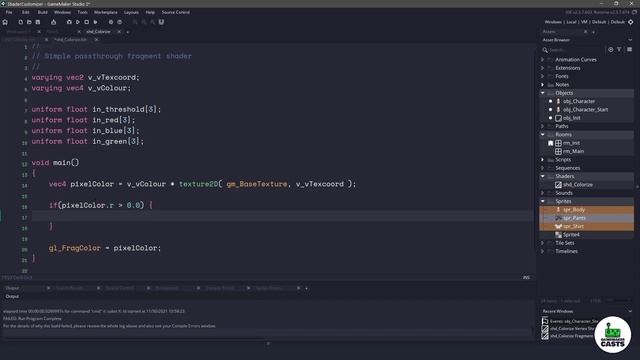Open Game Options gear icon
Screen dimensions: 640x360
(x=111, y=22)
